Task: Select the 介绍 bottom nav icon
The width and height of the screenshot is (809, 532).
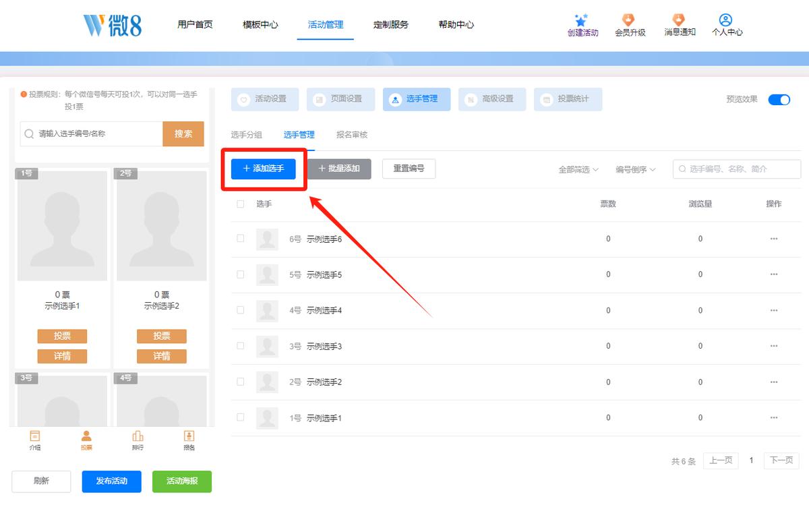Action: point(35,436)
